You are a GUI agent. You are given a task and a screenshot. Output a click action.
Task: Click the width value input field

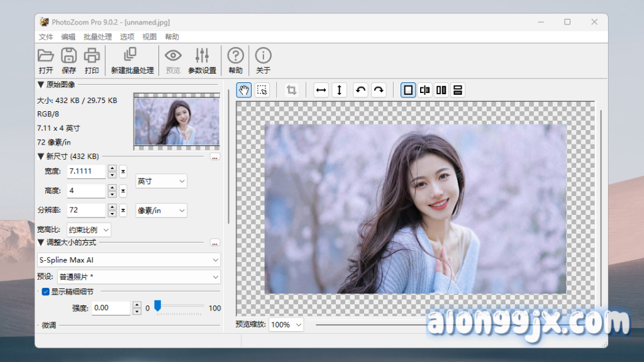[x=86, y=171]
